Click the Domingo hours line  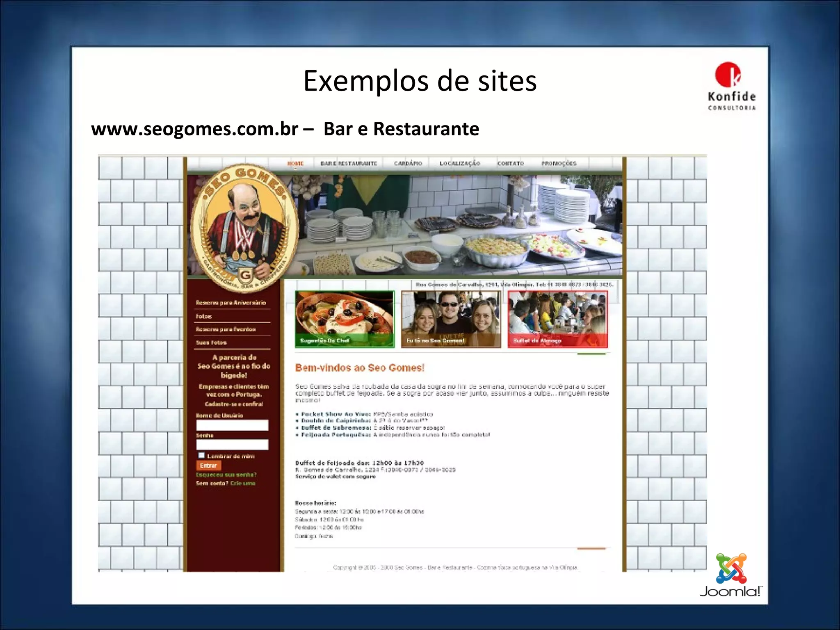click(x=314, y=536)
